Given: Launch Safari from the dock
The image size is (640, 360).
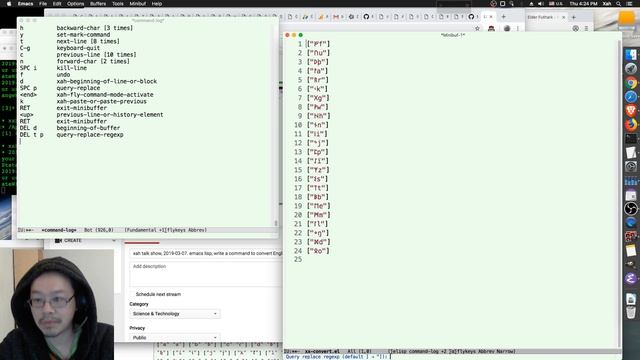Looking at the screenshot, I should click(x=631, y=97).
